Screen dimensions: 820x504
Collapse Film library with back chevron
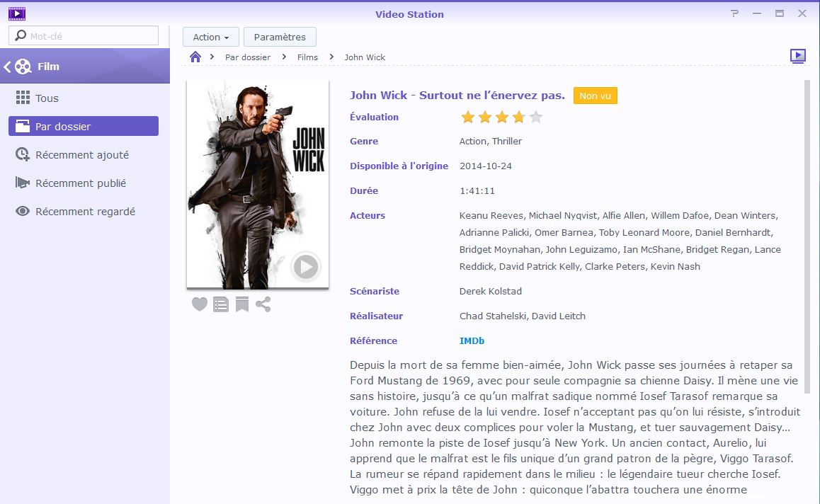(7, 67)
